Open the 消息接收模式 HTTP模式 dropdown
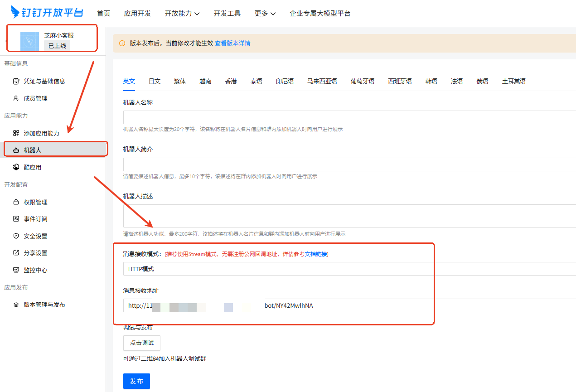 (x=349, y=269)
